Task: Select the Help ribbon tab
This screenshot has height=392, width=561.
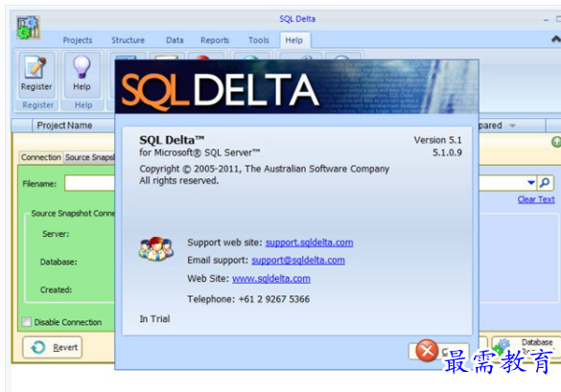Action: (x=294, y=40)
